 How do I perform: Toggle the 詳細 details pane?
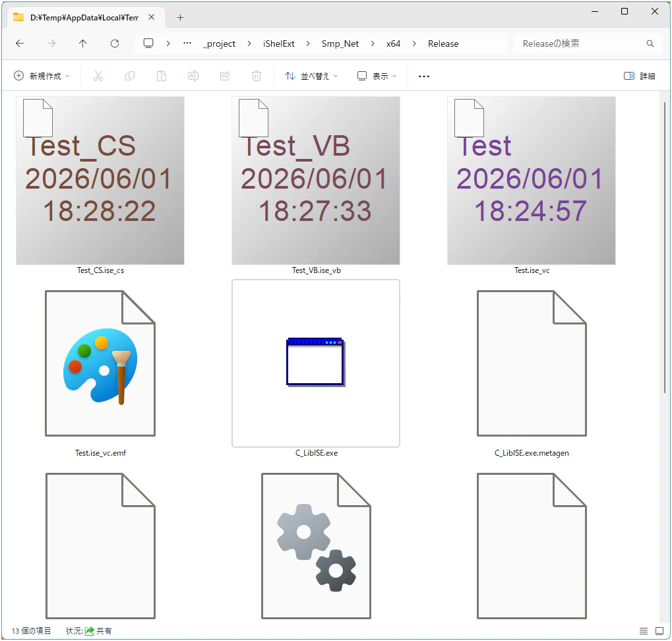(x=640, y=76)
